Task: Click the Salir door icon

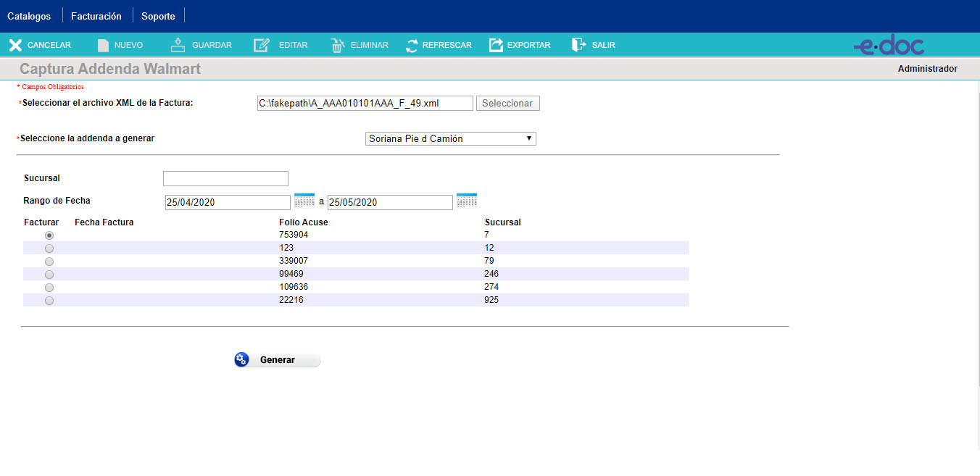Action: pos(578,45)
